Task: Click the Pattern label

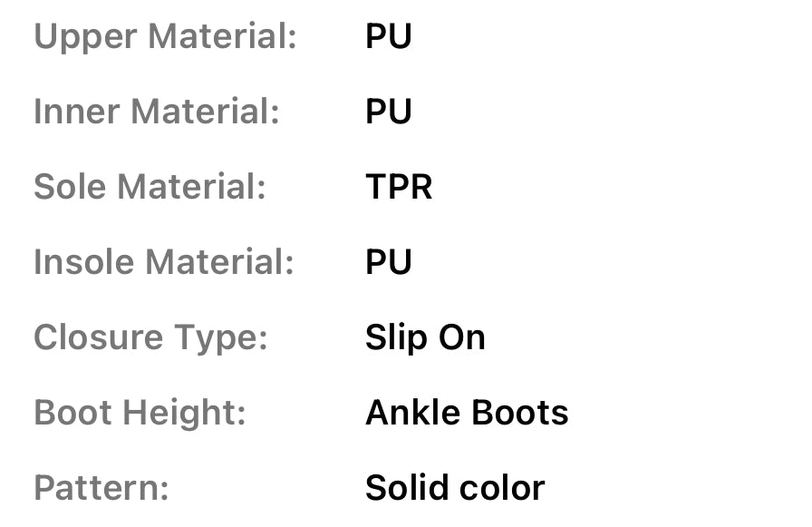Action: tap(101, 489)
